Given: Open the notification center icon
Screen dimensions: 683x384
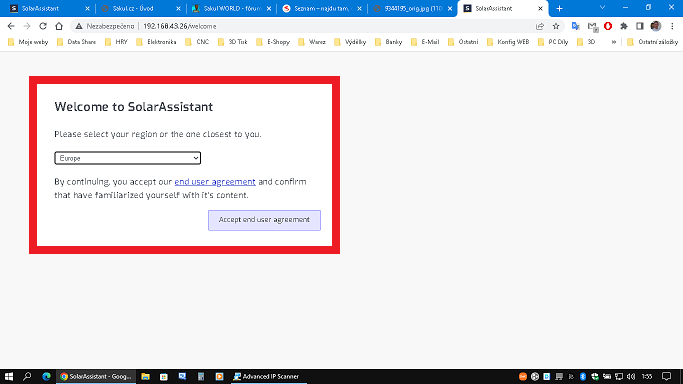Looking at the screenshot, I should click(666, 376).
